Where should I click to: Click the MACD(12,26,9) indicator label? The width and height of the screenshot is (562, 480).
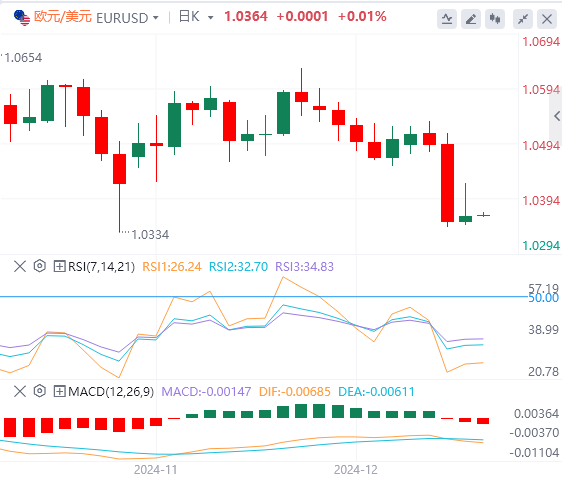[x=111, y=391]
